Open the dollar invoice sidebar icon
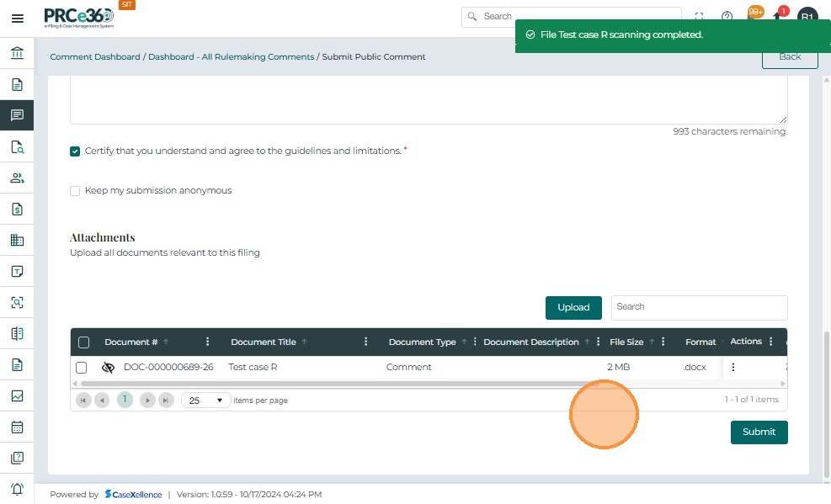This screenshot has width=831, height=504. (x=17, y=210)
